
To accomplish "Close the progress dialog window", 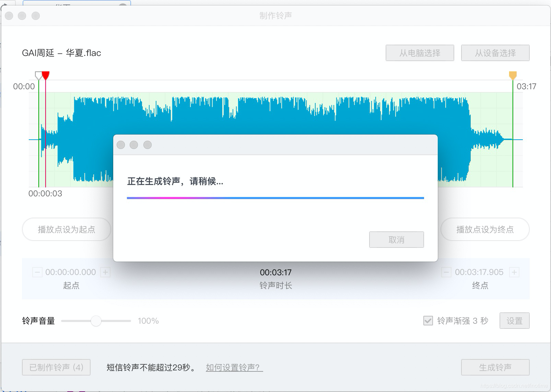I will click(x=121, y=145).
